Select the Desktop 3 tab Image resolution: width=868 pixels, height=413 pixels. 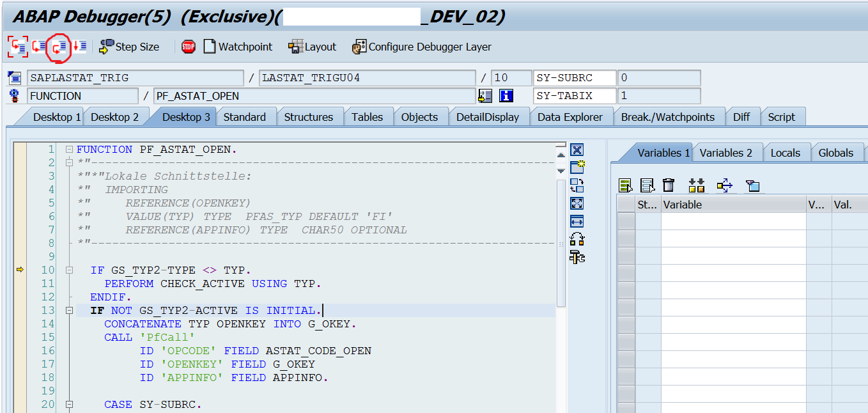click(186, 117)
